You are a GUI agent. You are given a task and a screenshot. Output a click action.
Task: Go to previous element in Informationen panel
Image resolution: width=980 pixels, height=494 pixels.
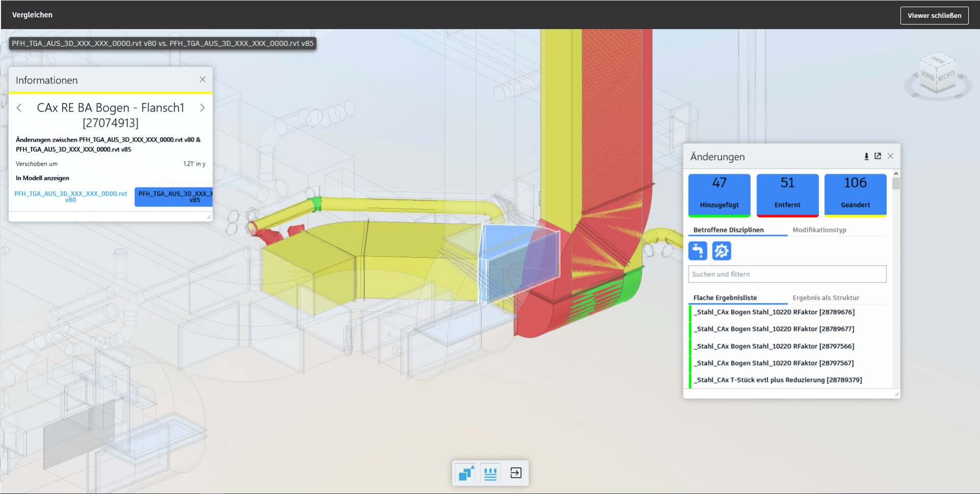(19, 108)
